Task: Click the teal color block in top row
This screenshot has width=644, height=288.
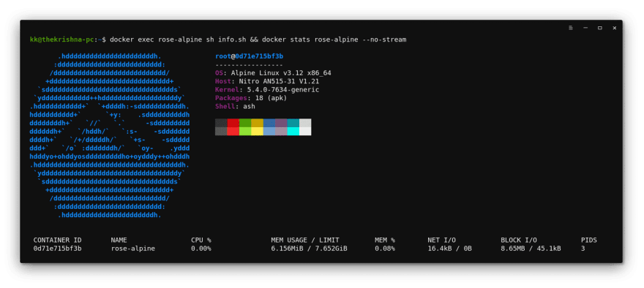Action: pos(293,123)
